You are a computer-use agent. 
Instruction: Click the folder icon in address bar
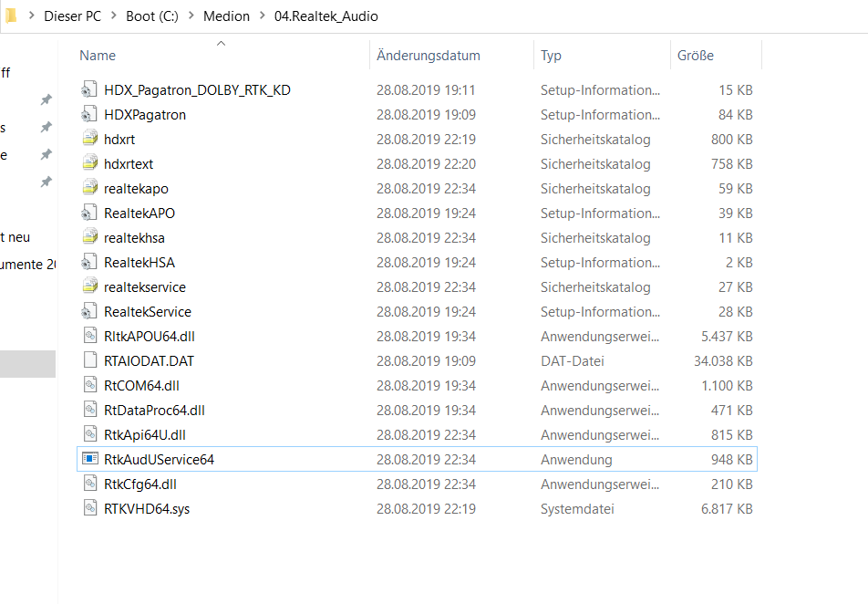pos(11,16)
